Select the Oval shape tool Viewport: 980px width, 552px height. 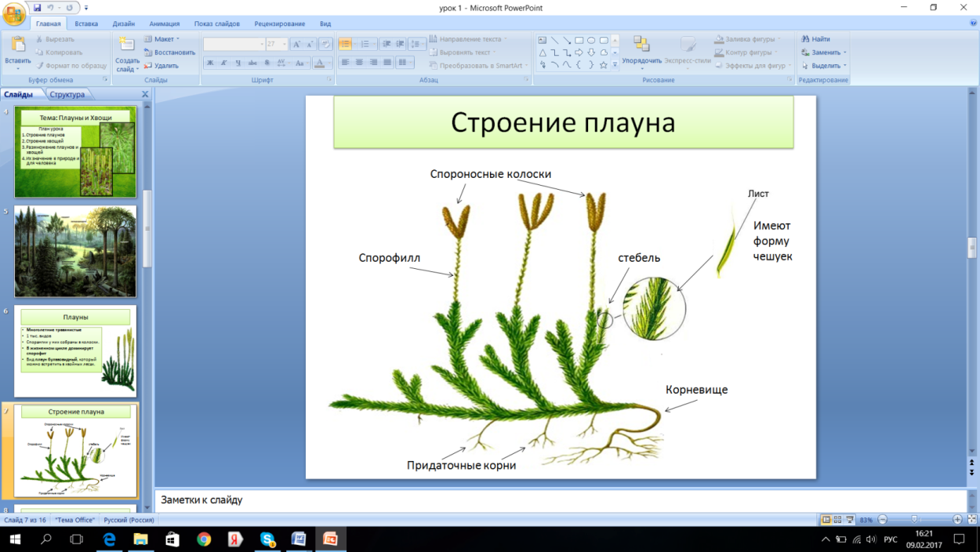[591, 40]
